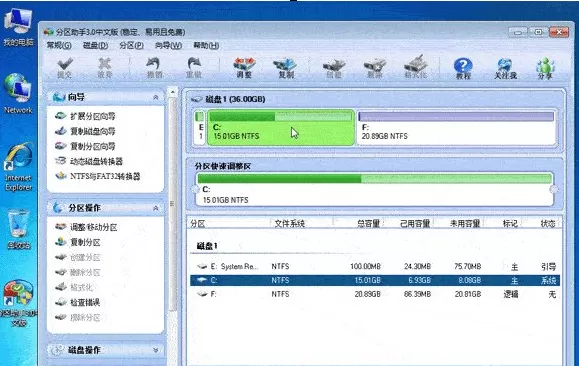Viewport: 579px width, 366px height.
Task: Select the C: 15.01GB block in disk map
Action: [281, 127]
